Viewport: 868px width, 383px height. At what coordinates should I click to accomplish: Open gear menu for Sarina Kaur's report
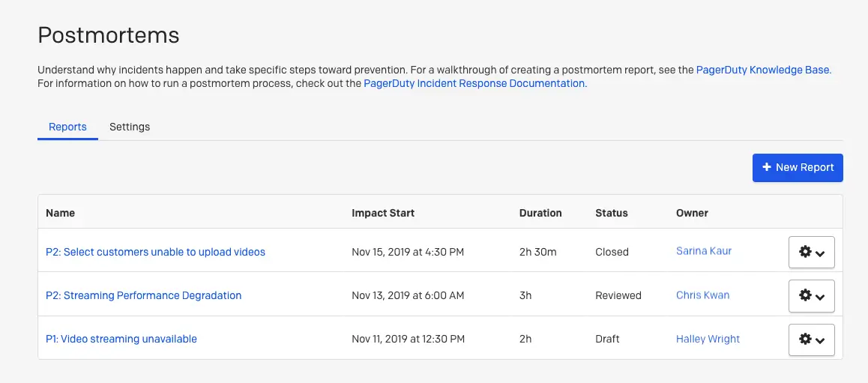pyautogui.click(x=812, y=253)
